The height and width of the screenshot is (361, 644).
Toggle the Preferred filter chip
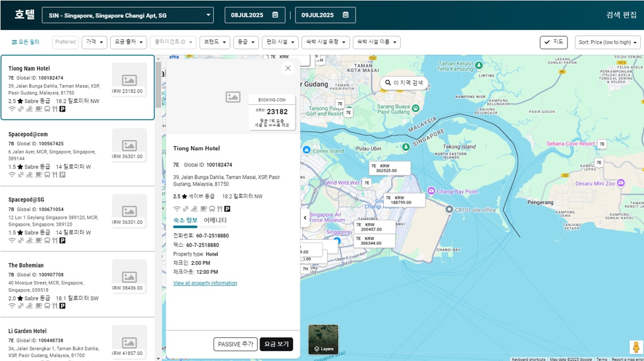coord(65,42)
